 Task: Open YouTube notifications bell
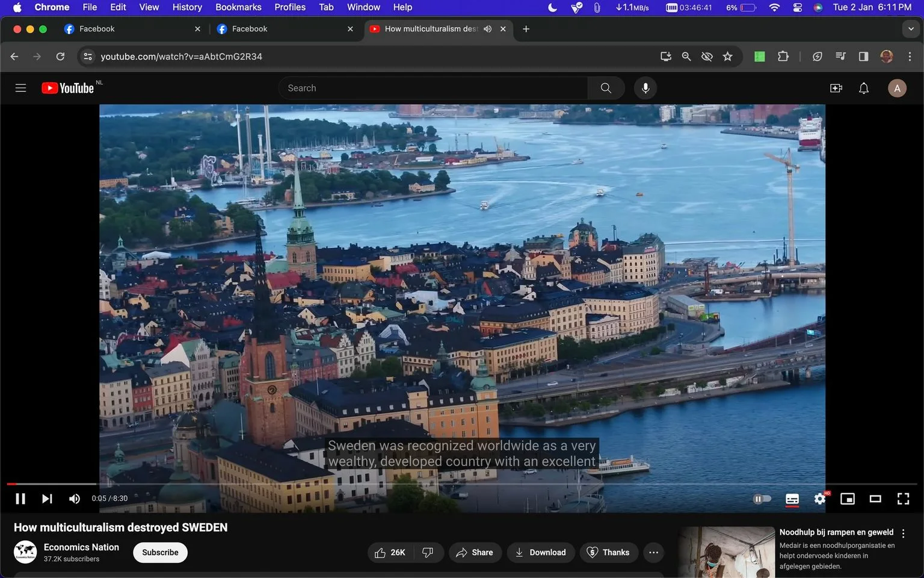(x=864, y=88)
